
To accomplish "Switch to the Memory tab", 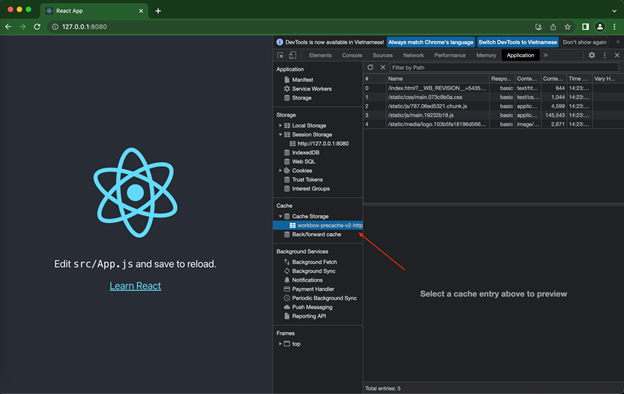I will tap(486, 55).
